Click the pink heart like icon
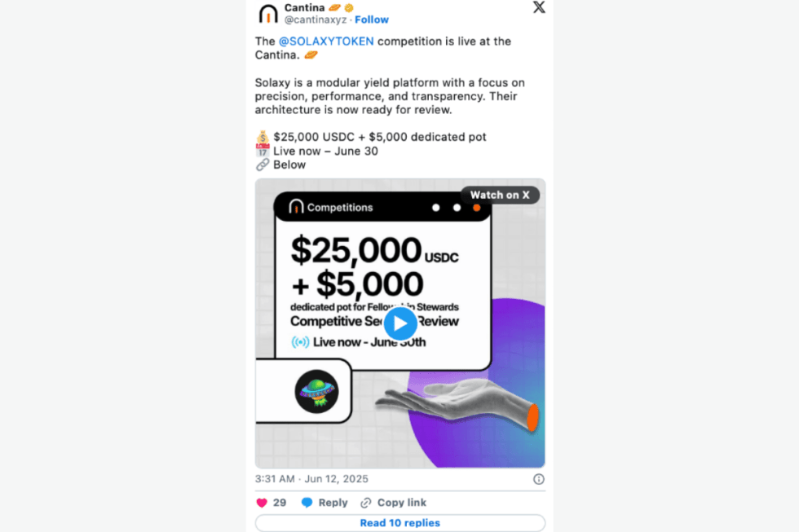This screenshot has height=532, width=799. pos(262,503)
